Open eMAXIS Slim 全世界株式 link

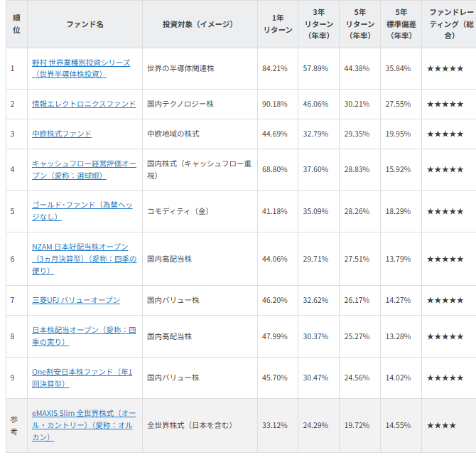point(84,425)
